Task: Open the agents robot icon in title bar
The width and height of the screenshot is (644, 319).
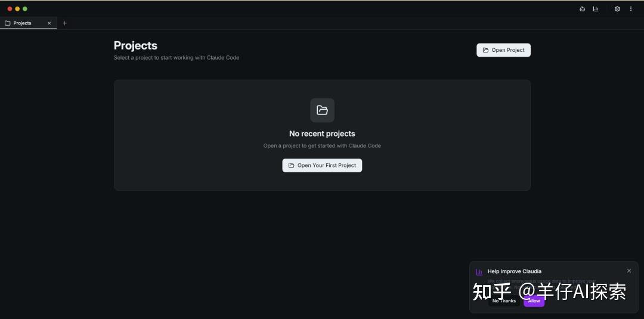Action: (x=582, y=8)
